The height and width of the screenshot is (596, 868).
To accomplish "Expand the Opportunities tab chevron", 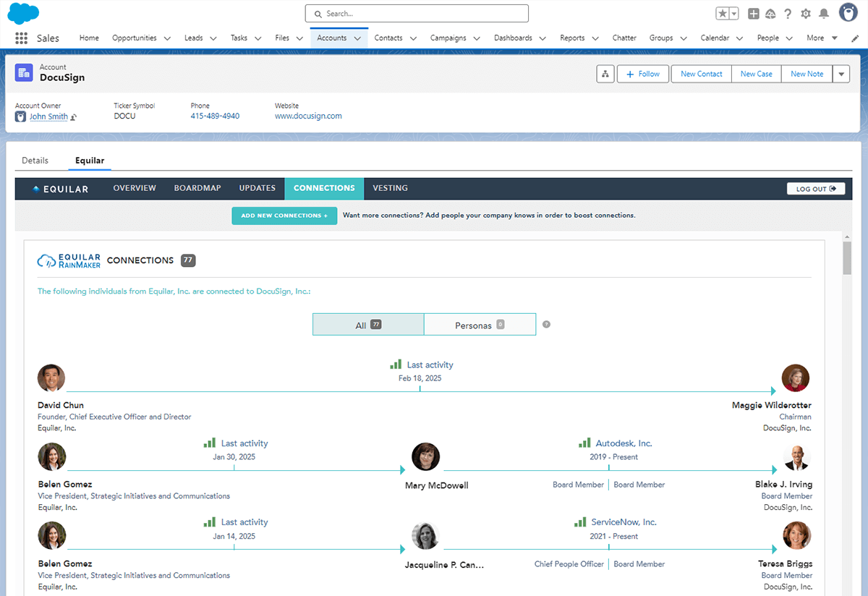I will click(167, 38).
